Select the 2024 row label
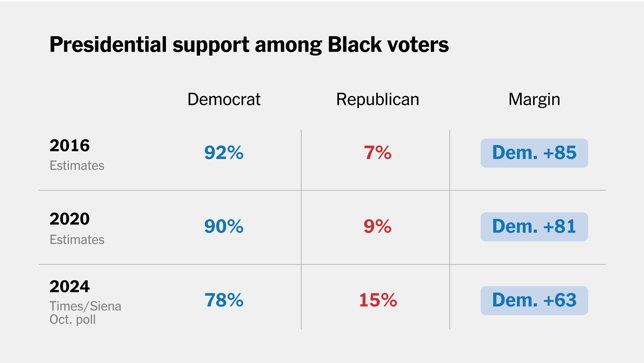 (70, 287)
